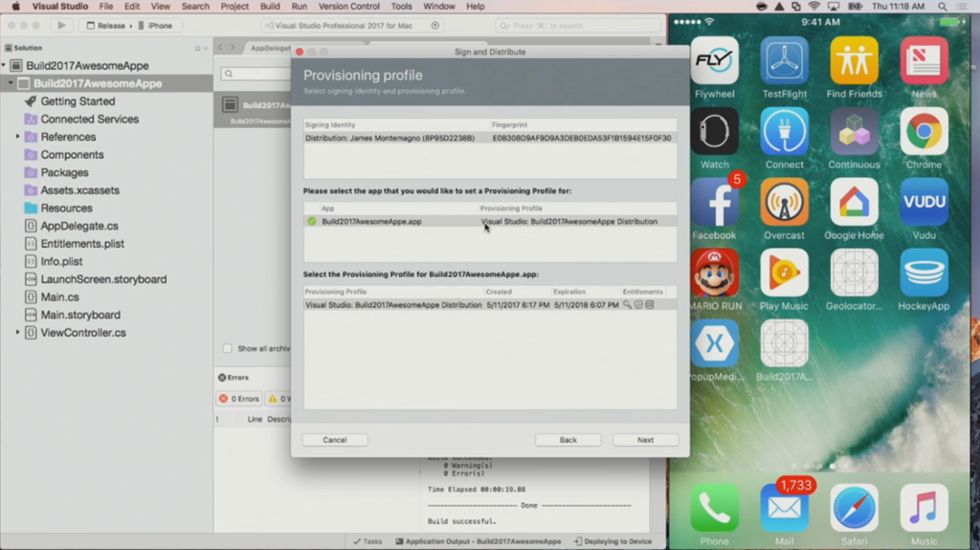Open the File menu
The image size is (980, 550).
point(106,7)
